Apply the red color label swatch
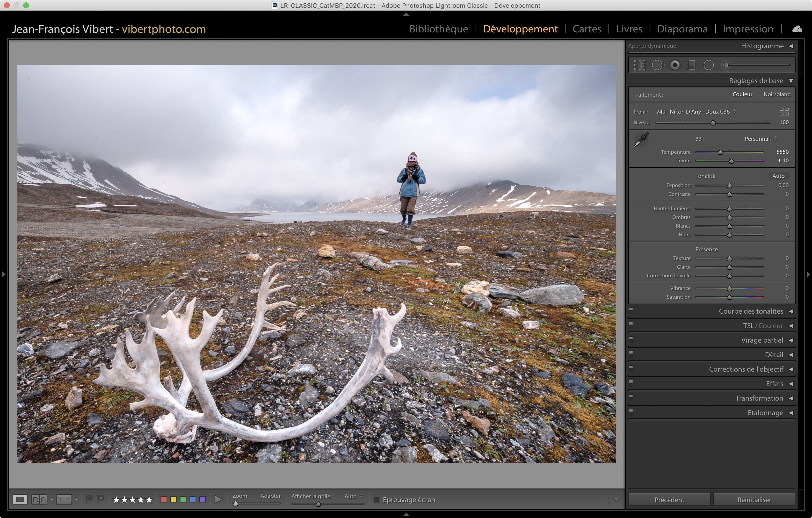 [164, 499]
